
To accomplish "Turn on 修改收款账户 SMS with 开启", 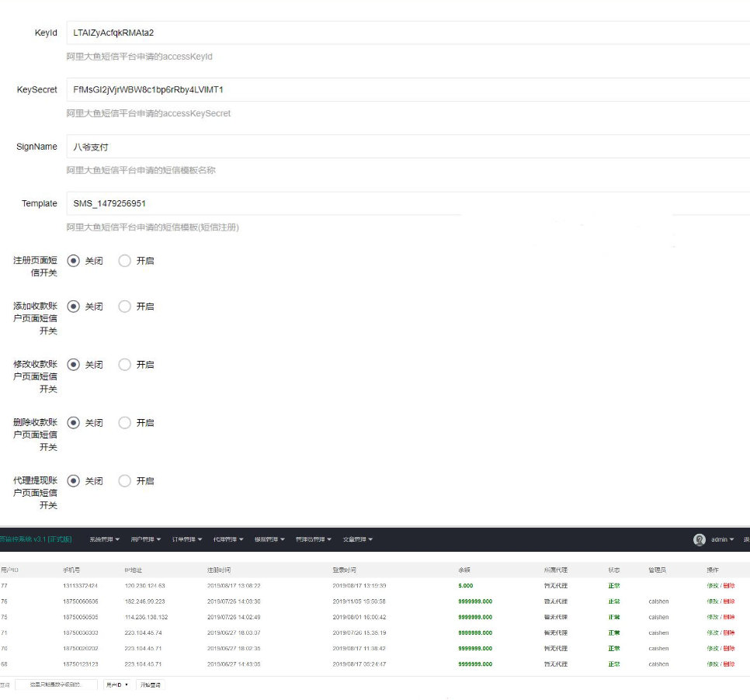I will 125,365.
